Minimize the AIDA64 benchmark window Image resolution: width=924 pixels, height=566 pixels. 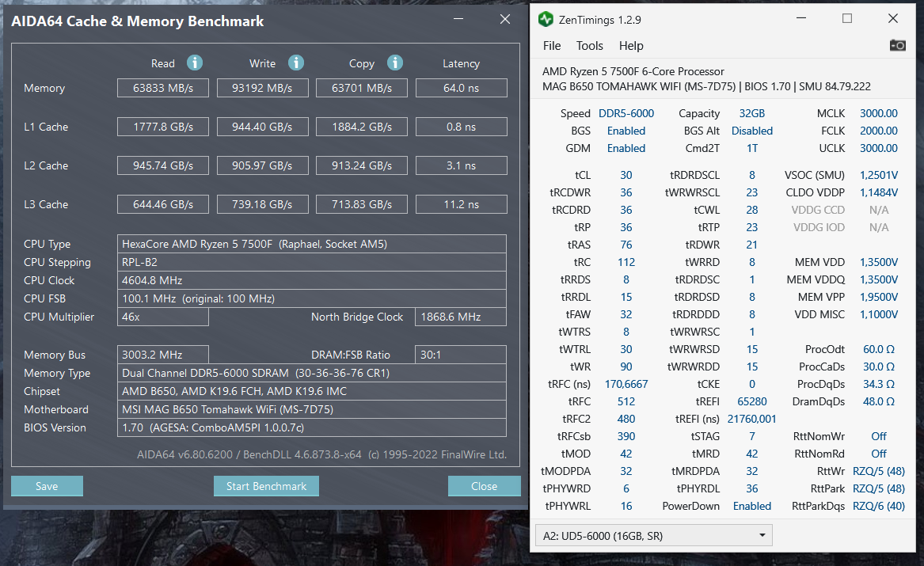458,20
